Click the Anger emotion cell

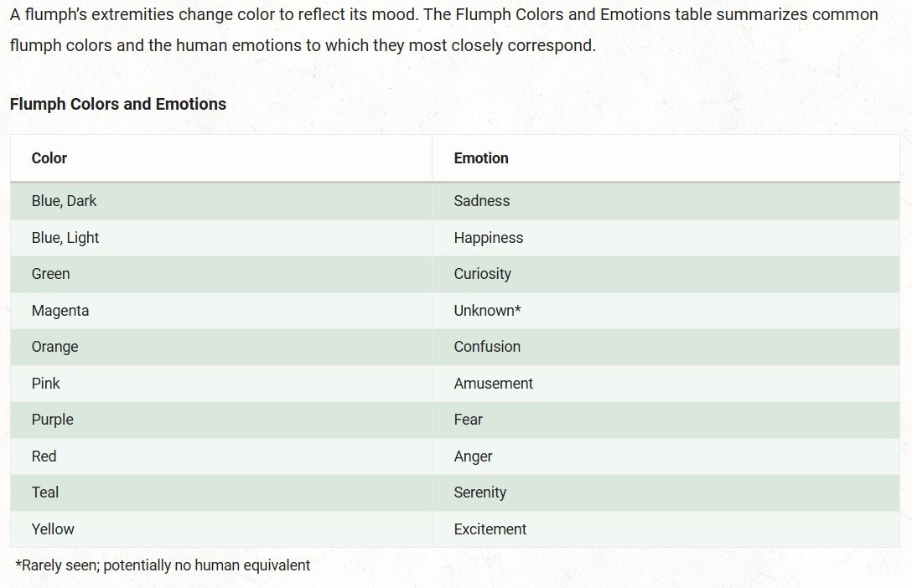(666, 456)
